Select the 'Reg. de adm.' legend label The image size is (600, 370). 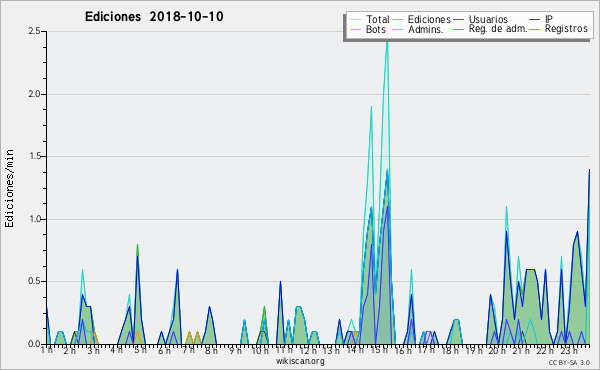coord(498,29)
